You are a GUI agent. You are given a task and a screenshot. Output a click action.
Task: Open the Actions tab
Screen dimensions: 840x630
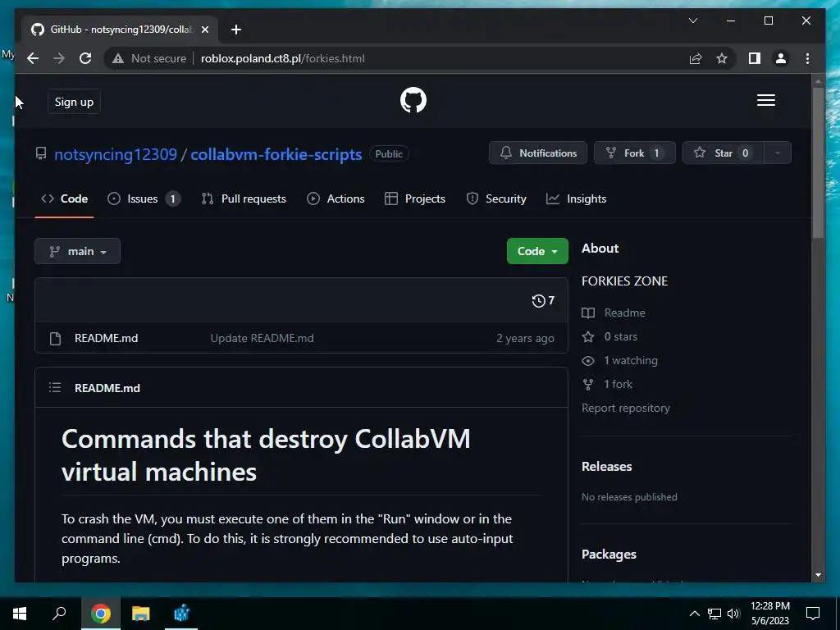pyautogui.click(x=336, y=199)
